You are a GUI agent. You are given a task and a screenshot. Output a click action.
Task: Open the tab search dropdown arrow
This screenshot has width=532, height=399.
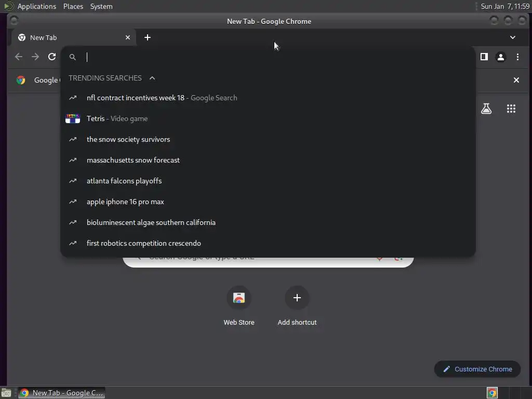513,37
